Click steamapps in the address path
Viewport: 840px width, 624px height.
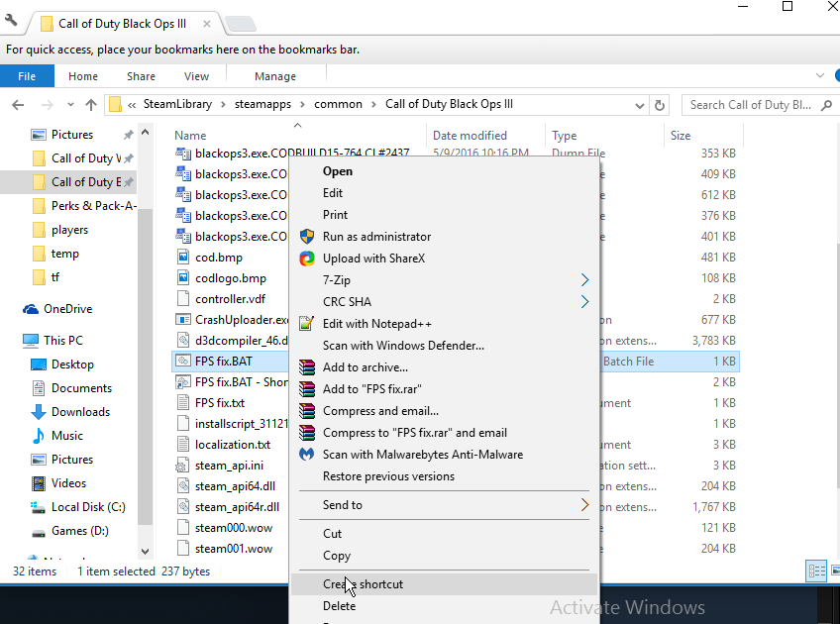point(262,104)
